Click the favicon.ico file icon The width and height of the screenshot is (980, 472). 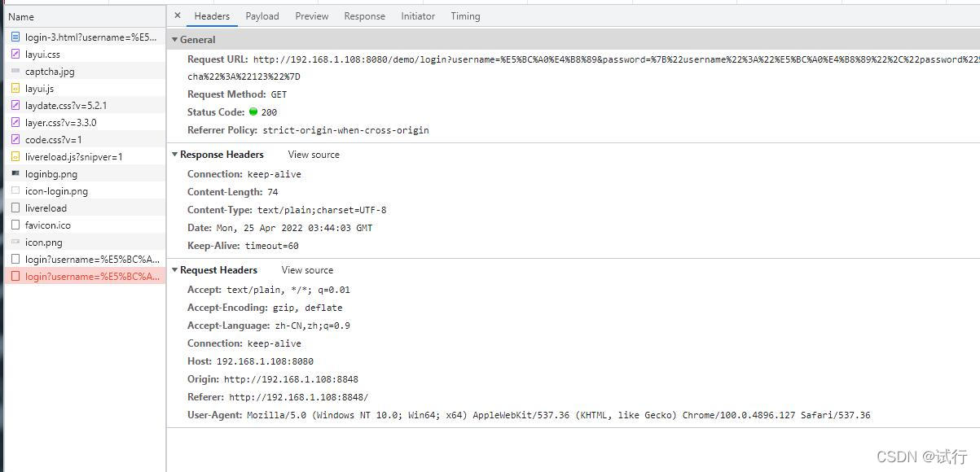click(x=15, y=225)
